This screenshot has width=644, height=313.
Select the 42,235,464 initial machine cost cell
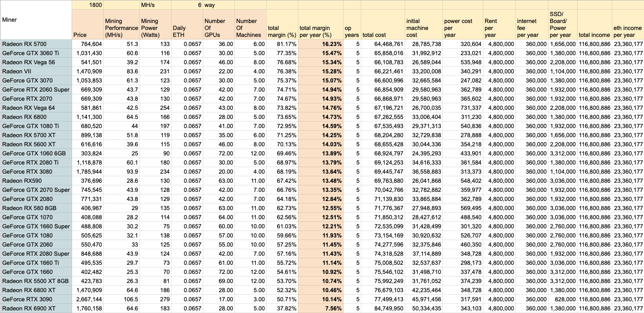pos(423,290)
